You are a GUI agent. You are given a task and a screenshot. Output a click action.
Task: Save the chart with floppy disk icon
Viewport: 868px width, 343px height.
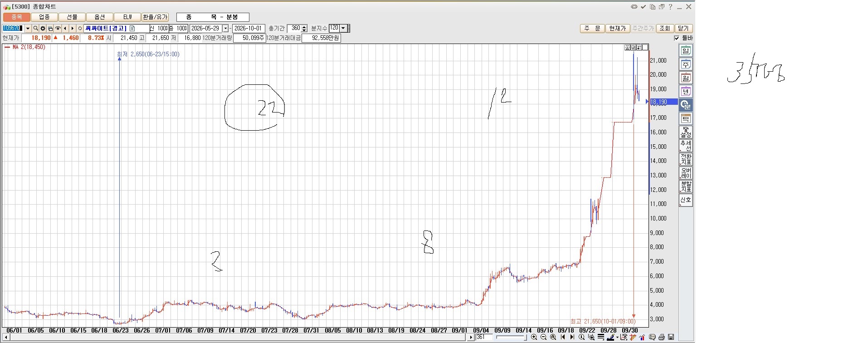tap(671, 337)
